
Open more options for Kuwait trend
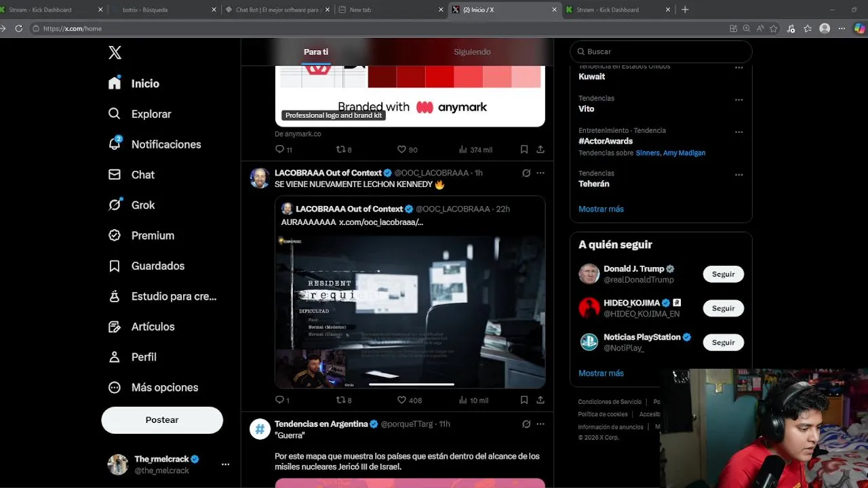(738, 68)
